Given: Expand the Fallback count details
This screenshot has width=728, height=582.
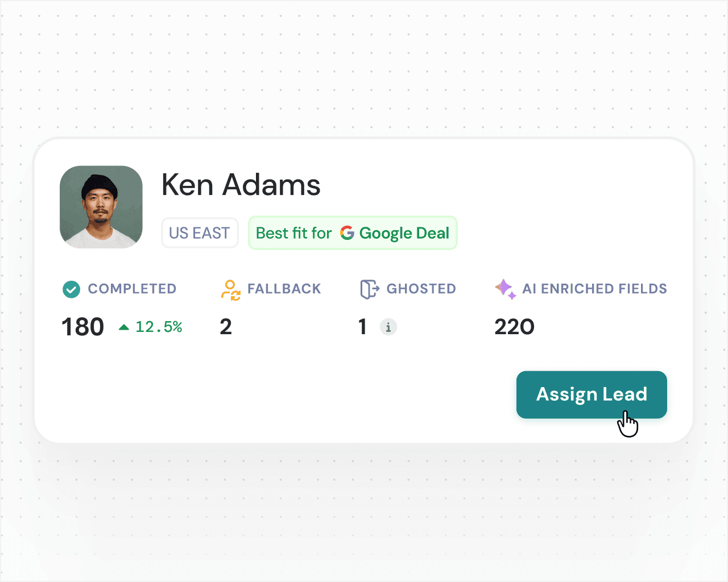Looking at the screenshot, I should click(x=226, y=327).
